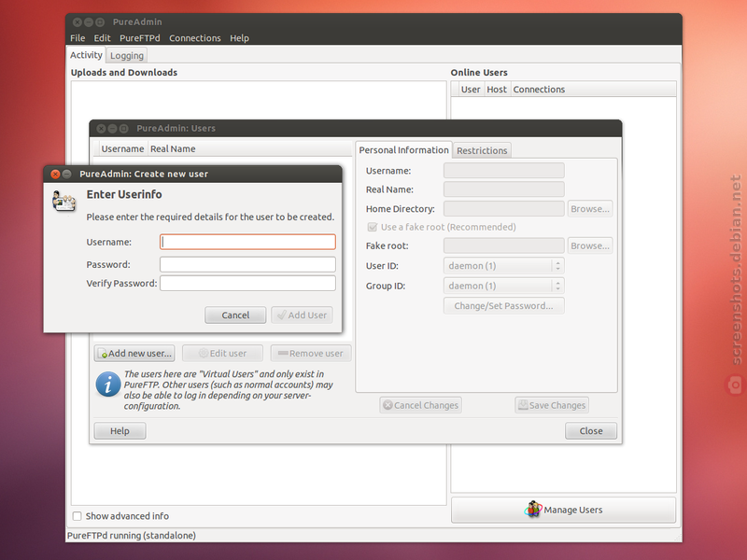Click the Help button in Users window
Screen dimensions: 747x560
[120, 431]
